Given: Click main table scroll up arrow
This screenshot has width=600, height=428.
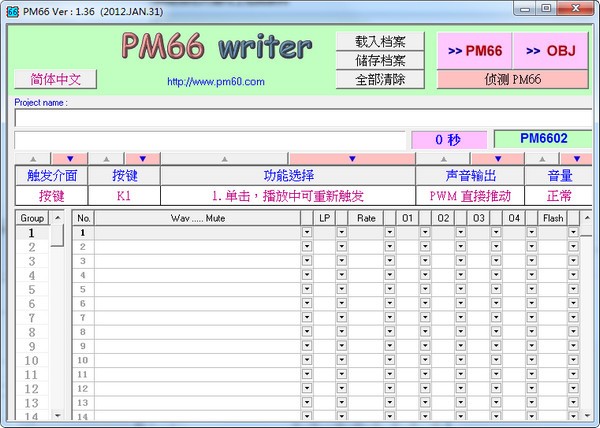Looking at the screenshot, I should point(587,218).
